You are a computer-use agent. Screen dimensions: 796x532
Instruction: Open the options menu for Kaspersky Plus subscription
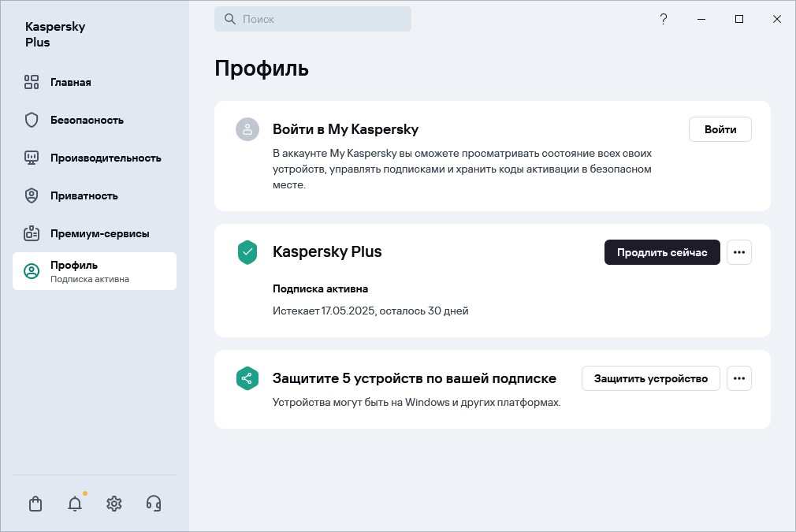click(x=739, y=252)
